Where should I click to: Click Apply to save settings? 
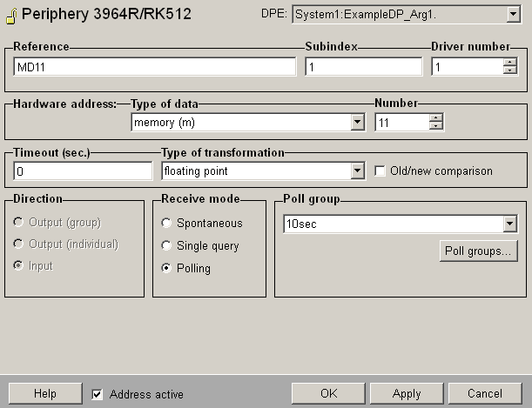(x=407, y=393)
